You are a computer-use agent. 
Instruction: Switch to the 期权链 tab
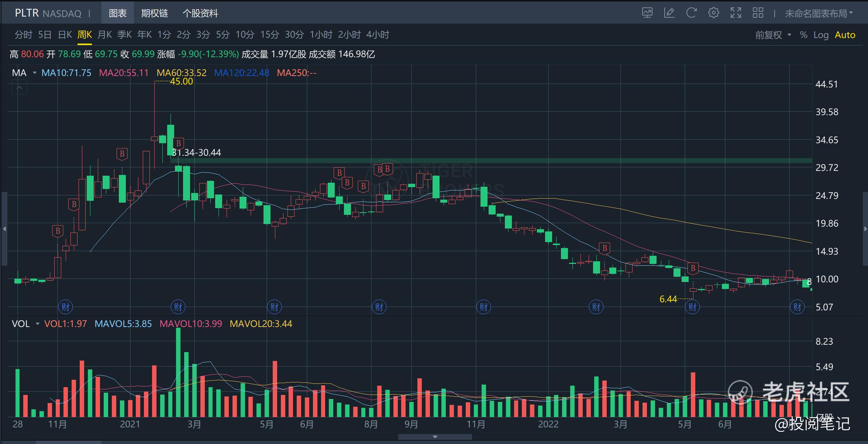coord(154,13)
